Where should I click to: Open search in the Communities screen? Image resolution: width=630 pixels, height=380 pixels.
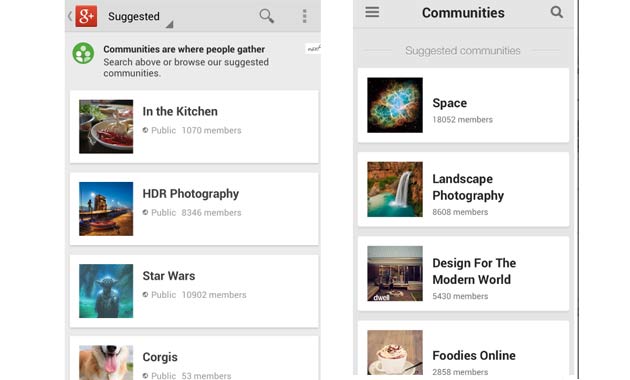pyautogui.click(x=556, y=12)
